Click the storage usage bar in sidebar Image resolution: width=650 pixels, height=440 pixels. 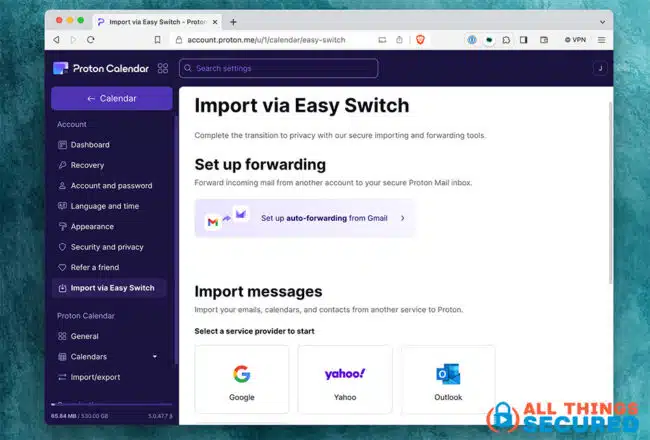(111, 406)
